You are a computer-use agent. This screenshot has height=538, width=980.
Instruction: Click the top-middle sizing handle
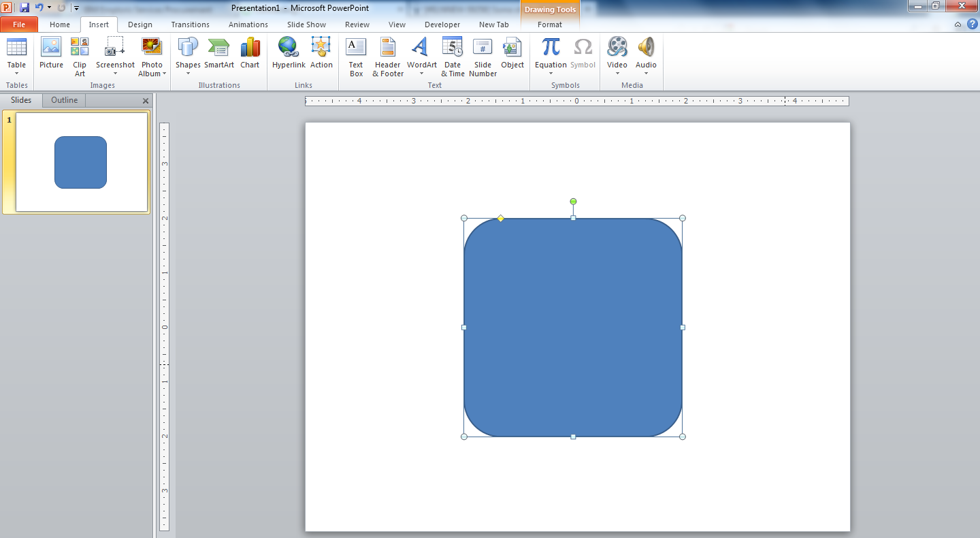(x=573, y=218)
